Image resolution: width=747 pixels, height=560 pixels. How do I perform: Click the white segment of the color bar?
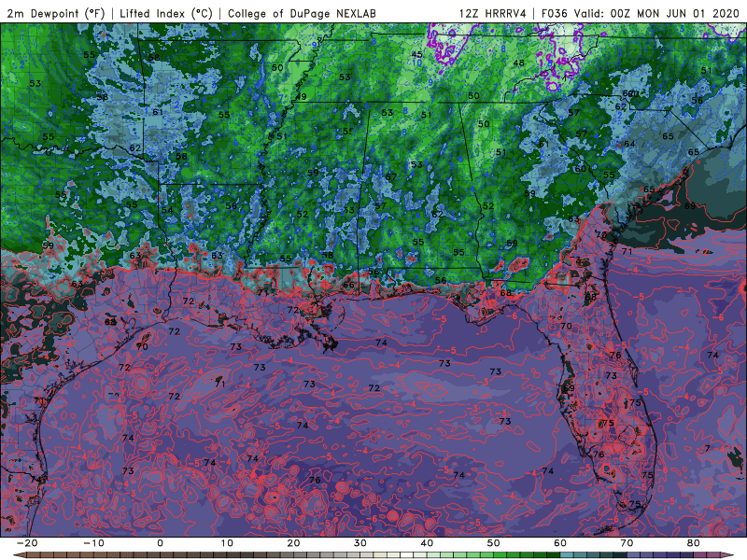(x=407, y=555)
